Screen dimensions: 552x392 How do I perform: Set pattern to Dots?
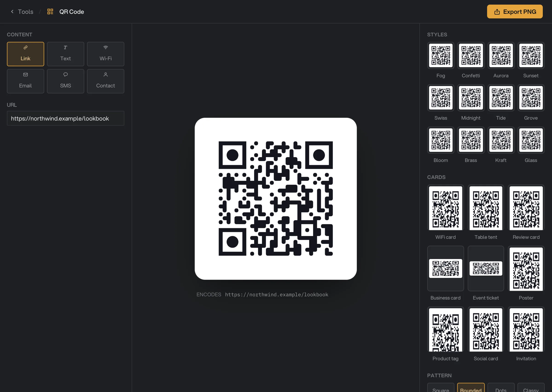pos(501,388)
